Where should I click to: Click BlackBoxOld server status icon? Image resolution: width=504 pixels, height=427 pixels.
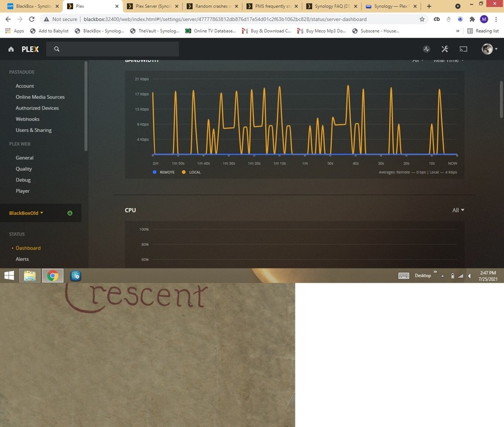pos(70,213)
